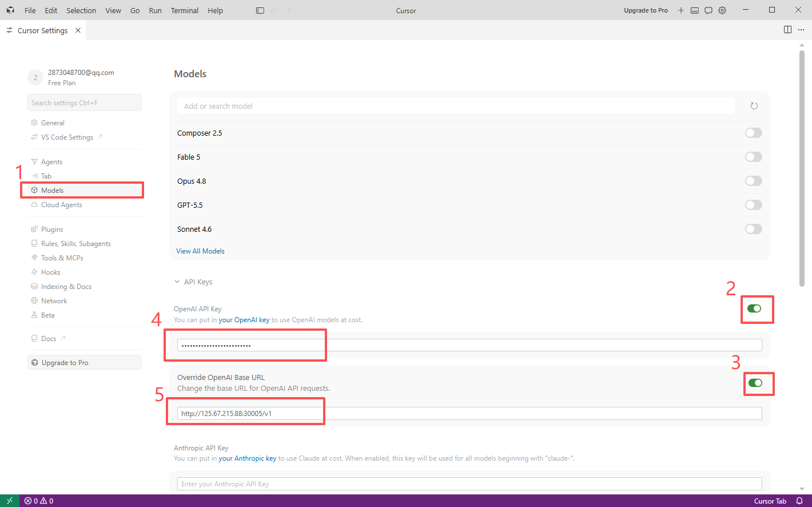Click the Cursor Tab status bar item
This screenshot has height=507, width=812.
pos(770,501)
